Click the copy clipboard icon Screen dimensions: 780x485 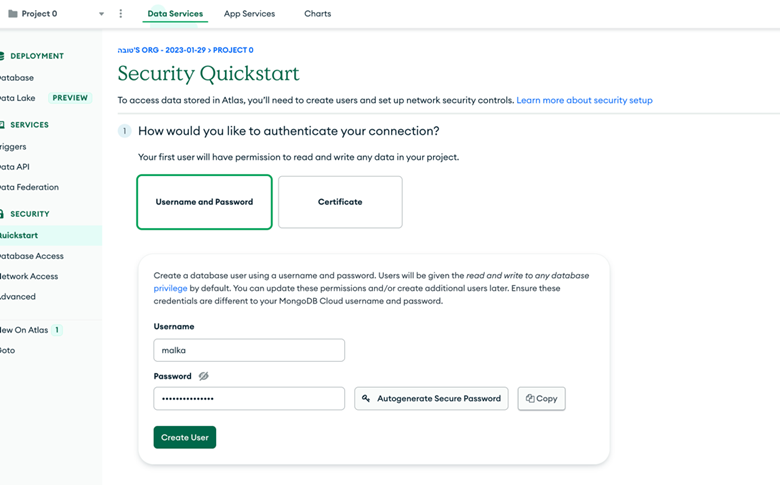[530, 398]
